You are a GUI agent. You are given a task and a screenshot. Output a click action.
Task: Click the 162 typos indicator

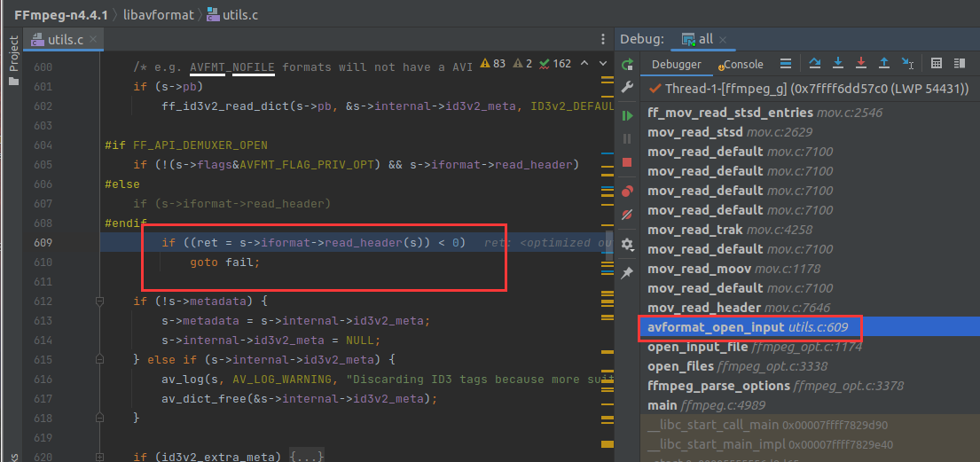click(555, 63)
